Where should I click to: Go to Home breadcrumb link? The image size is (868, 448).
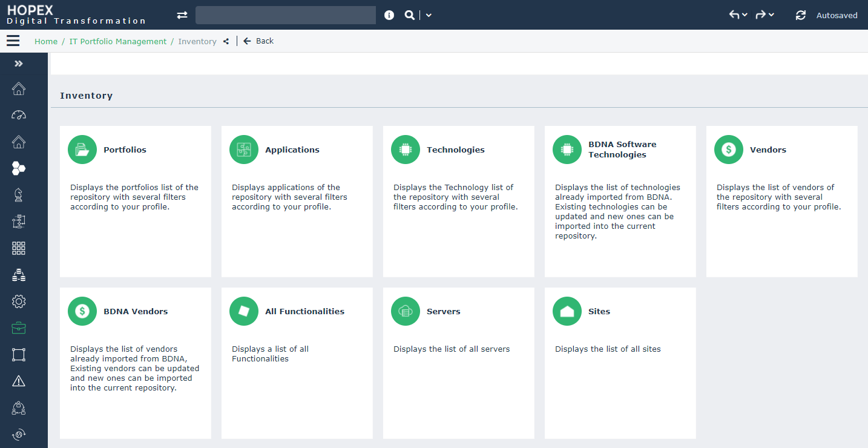pyautogui.click(x=46, y=42)
